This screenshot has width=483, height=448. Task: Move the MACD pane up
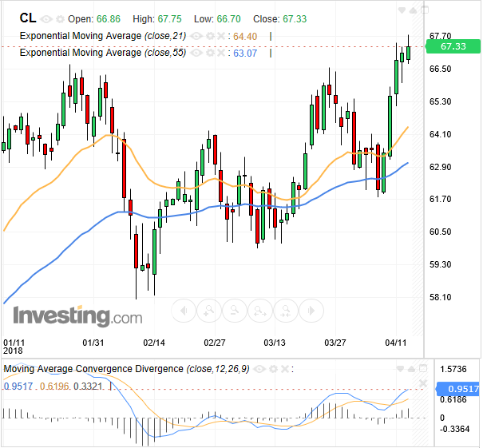[412, 368]
